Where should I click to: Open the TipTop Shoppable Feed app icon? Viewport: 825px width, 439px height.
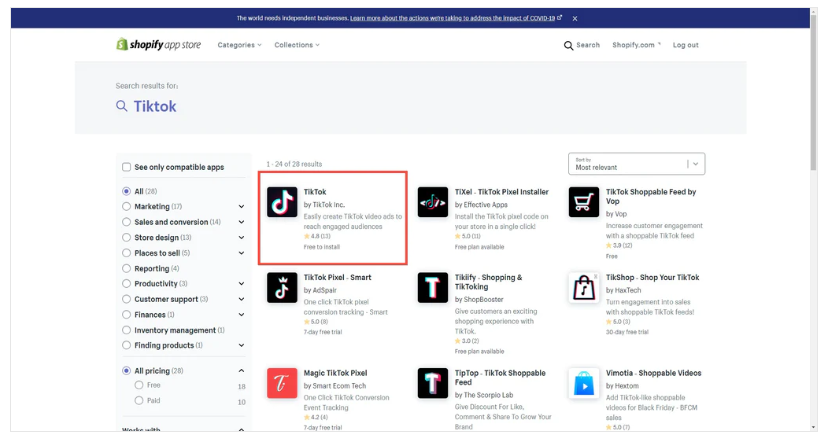(432, 383)
